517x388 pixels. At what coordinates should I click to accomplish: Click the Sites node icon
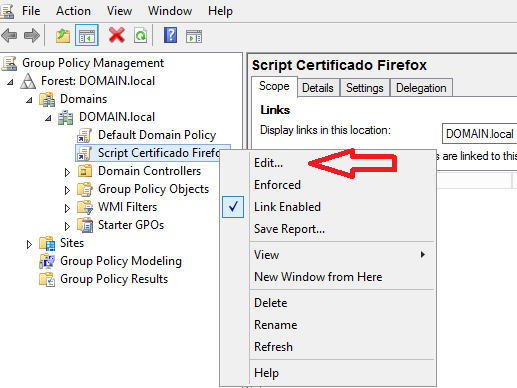[x=47, y=243]
